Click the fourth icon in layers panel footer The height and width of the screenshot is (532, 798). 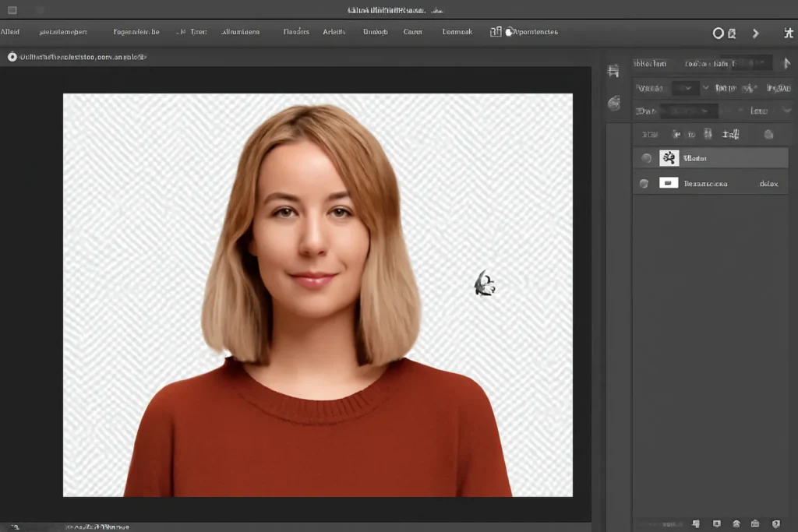coord(755,524)
